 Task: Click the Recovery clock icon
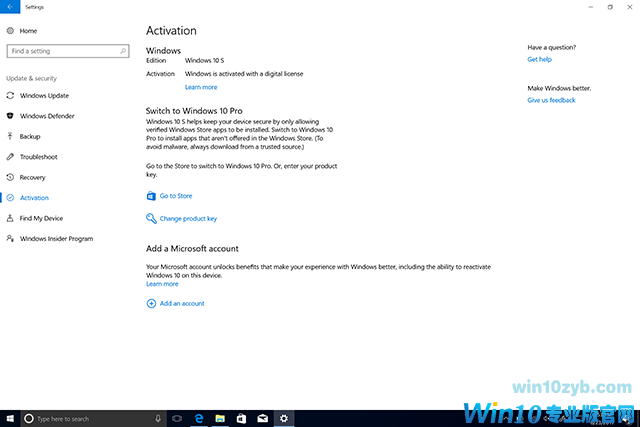[10, 177]
